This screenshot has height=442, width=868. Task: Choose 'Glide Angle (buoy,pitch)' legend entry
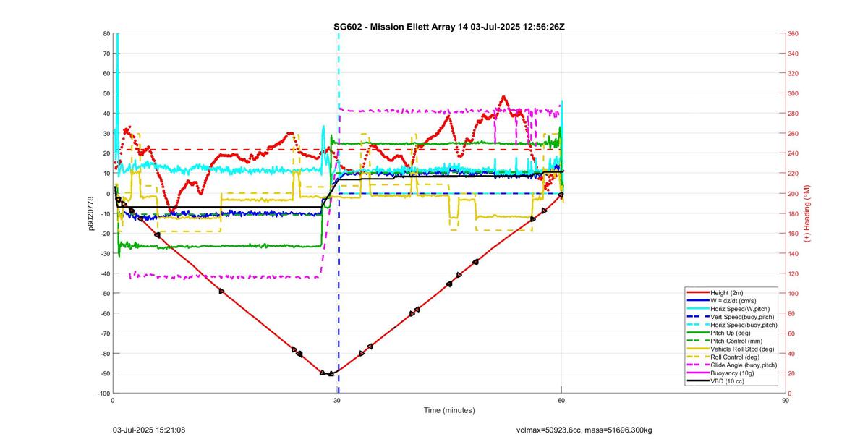(744, 365)
